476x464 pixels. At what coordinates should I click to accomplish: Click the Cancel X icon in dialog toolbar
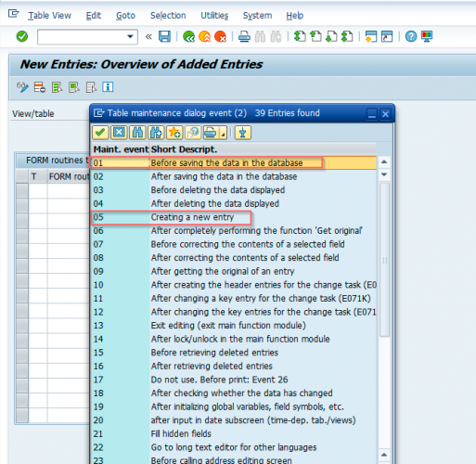tap(119, 133)
